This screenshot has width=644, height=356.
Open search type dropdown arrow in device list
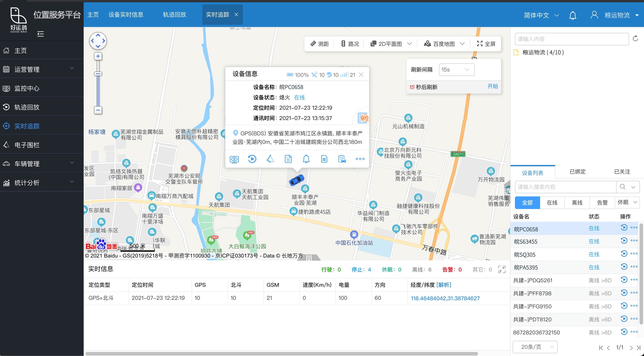coord(633,187)
